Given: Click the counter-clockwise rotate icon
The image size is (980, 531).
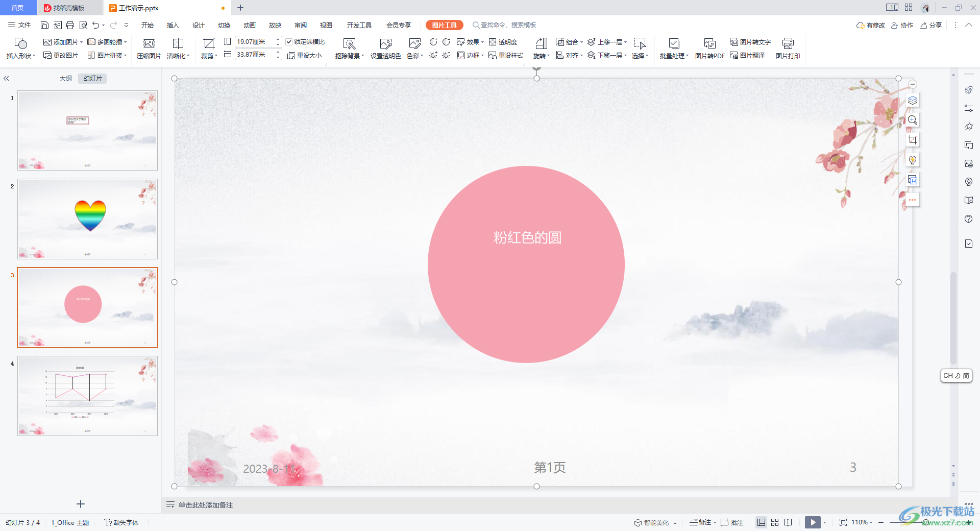Looking at the screenshot, I should (x=446, y=42).
